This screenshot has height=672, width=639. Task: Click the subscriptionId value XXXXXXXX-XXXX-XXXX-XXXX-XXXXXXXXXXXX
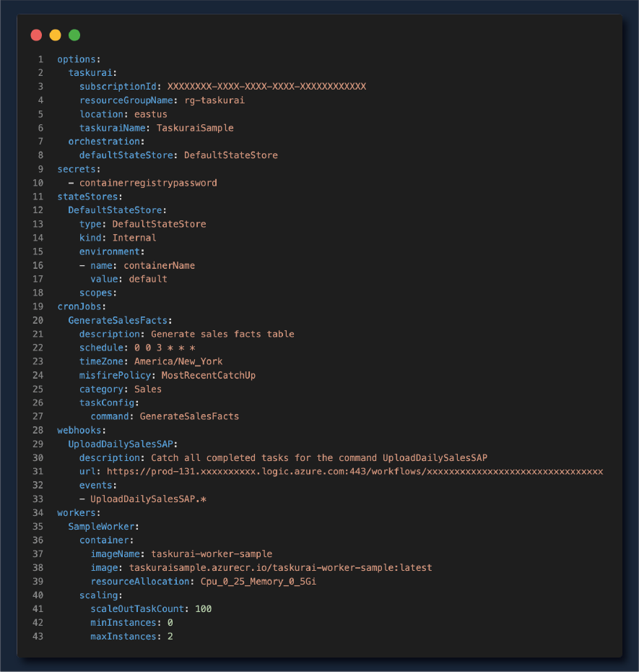[266, 87]
